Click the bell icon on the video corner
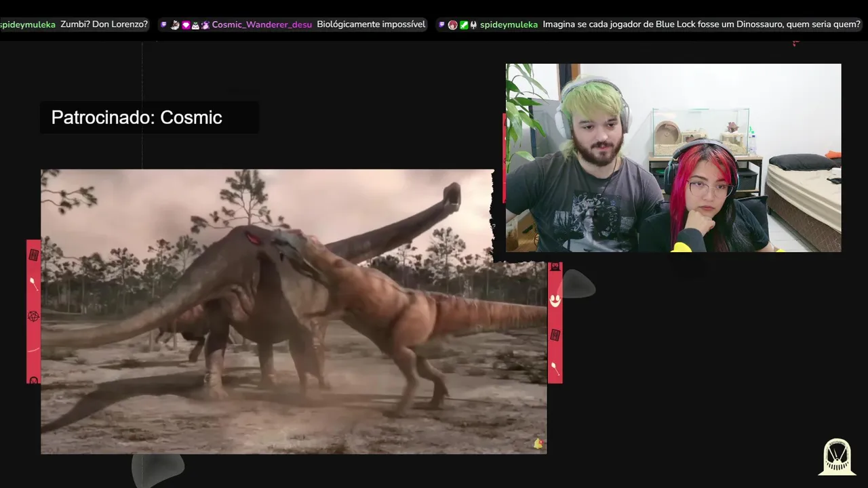The height and width of the screenshot is (488, 868). point(538,443)
